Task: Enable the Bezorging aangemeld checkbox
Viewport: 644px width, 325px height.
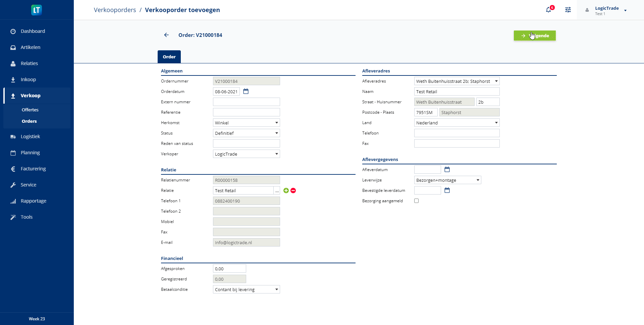Action: coord(417,201)
